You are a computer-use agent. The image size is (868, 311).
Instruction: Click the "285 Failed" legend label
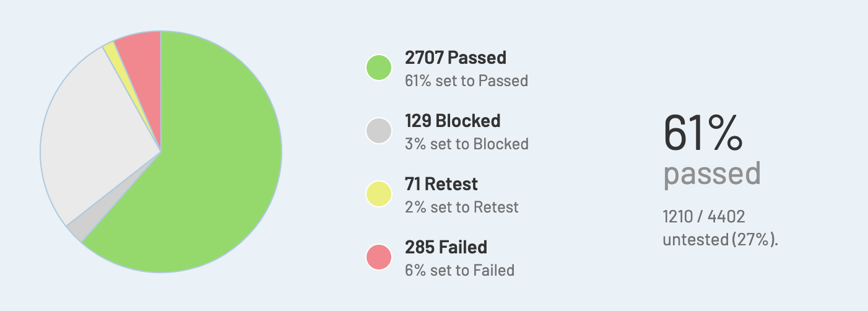[x=446, y=247]
